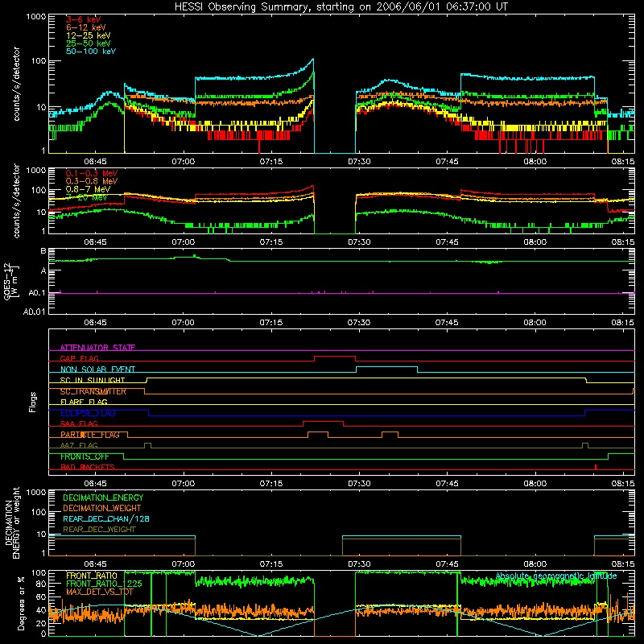Select the PARTICLE_FLAG label
This screenshot has height=644, width=644.
(90, 435)
